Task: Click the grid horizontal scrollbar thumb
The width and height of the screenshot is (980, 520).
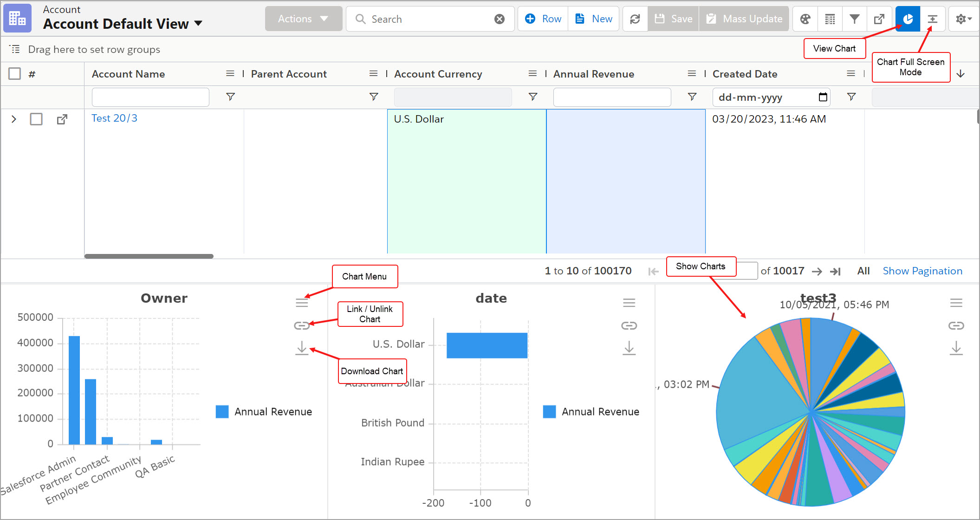Action: (x=149, y=256)
